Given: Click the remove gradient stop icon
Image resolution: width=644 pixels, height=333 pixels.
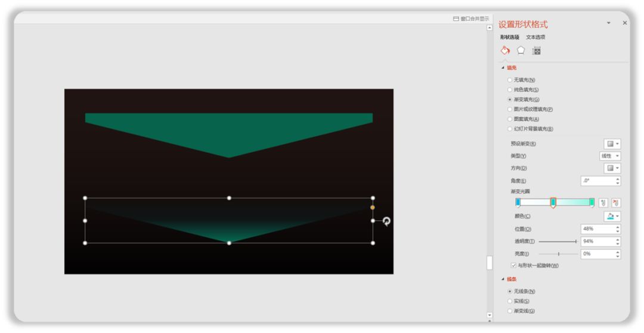Looking at the screenshot, I should (615, 203).
